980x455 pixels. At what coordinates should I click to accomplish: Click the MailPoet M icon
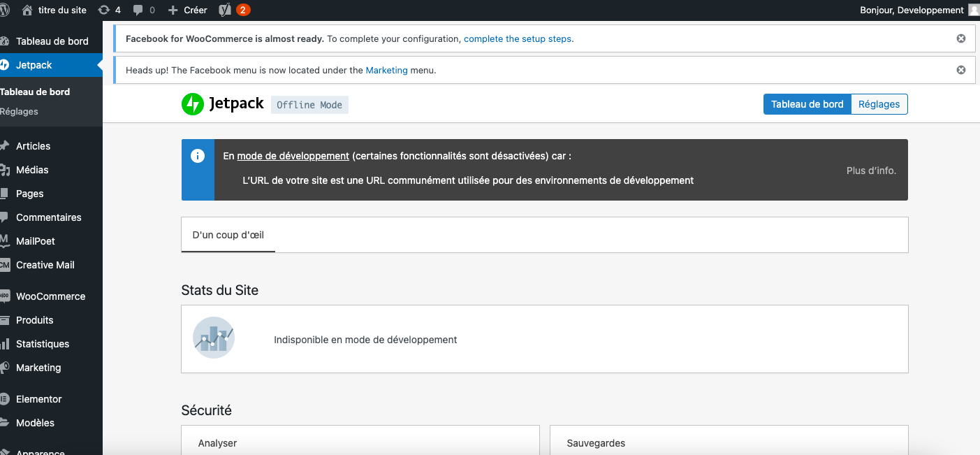click(4, 241)
